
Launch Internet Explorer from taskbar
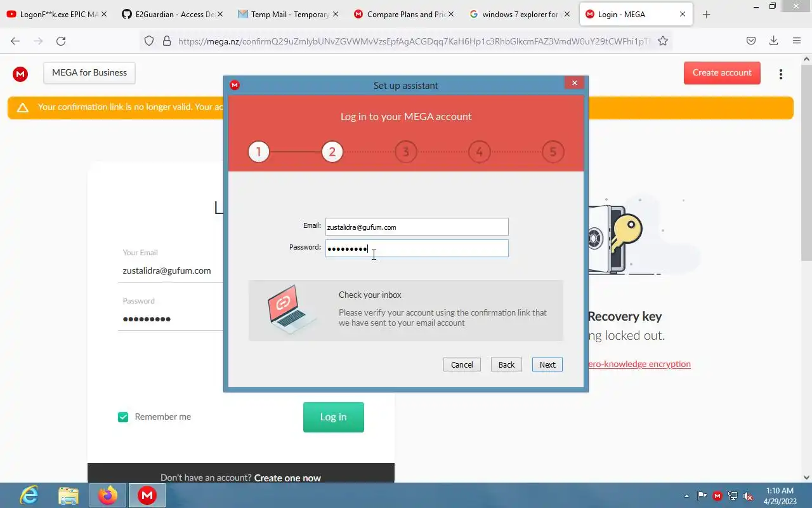(x=29, y=495)
